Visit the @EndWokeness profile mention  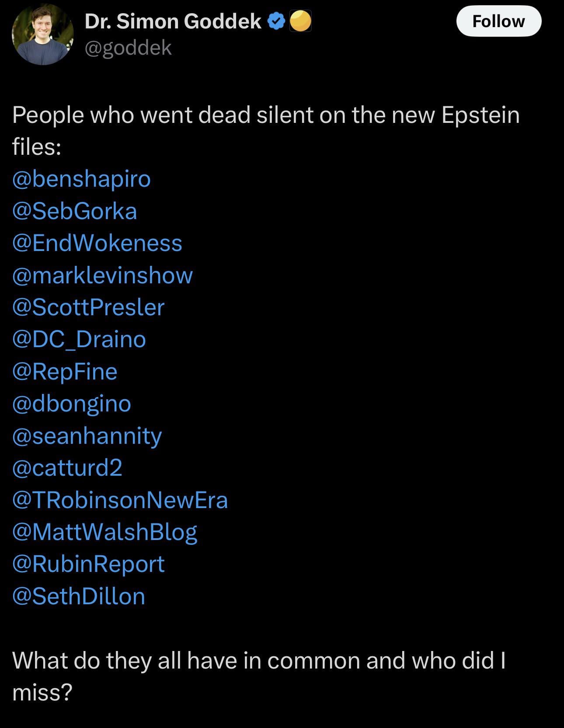point(97,243)
